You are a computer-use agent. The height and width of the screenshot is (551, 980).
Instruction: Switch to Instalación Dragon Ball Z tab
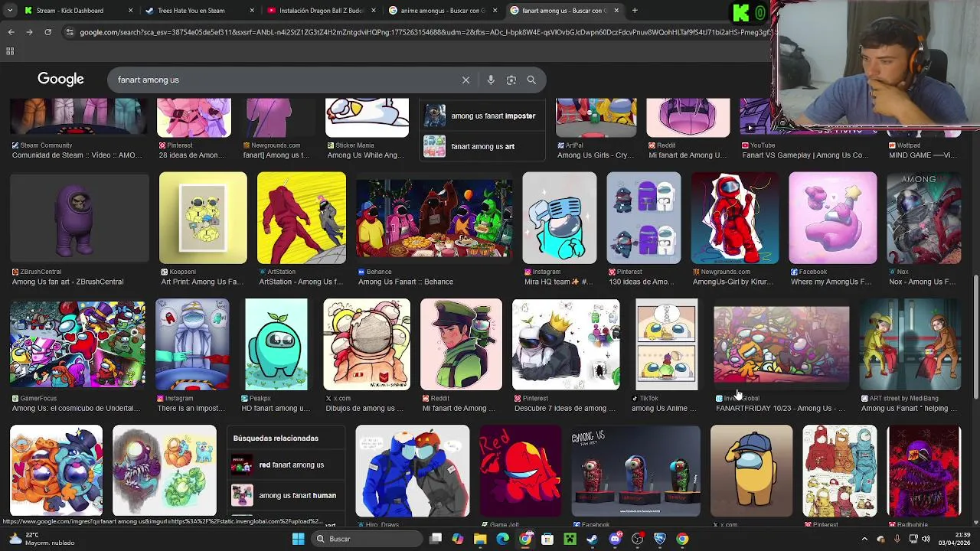coord(321,11)
